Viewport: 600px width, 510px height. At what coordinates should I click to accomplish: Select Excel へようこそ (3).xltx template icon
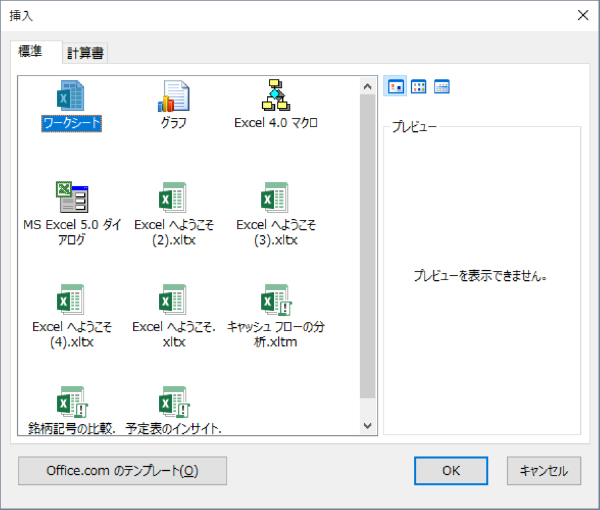point(275,197)
